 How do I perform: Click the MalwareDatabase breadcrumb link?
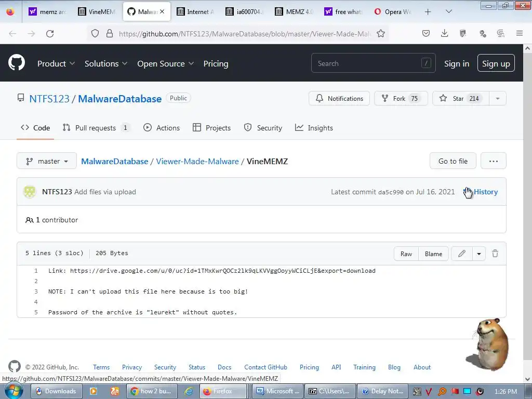coord(115,161)
